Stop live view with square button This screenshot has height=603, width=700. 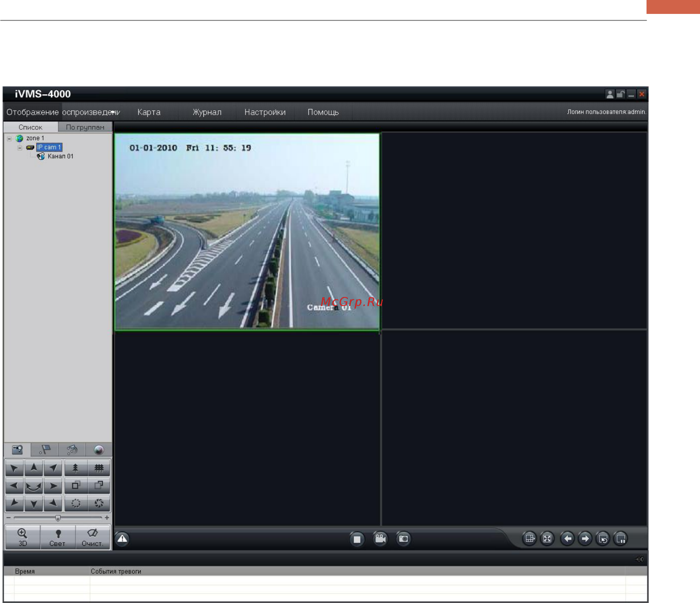pos(357,539)
